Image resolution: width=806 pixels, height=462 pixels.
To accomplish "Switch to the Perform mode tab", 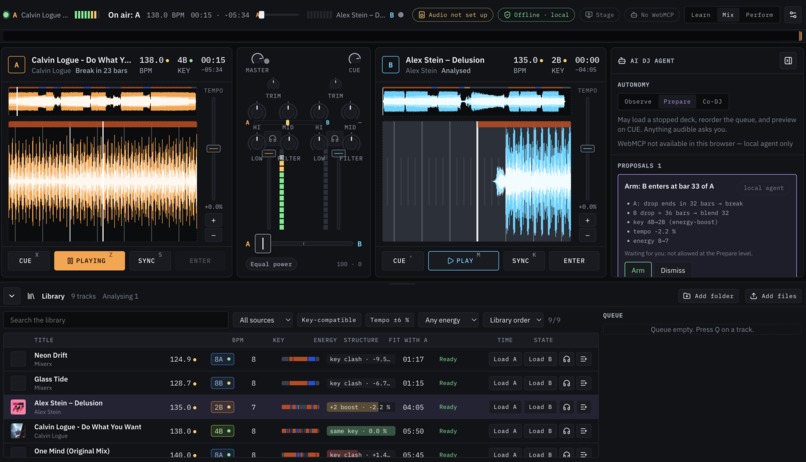I will click(x=759, y=15).
